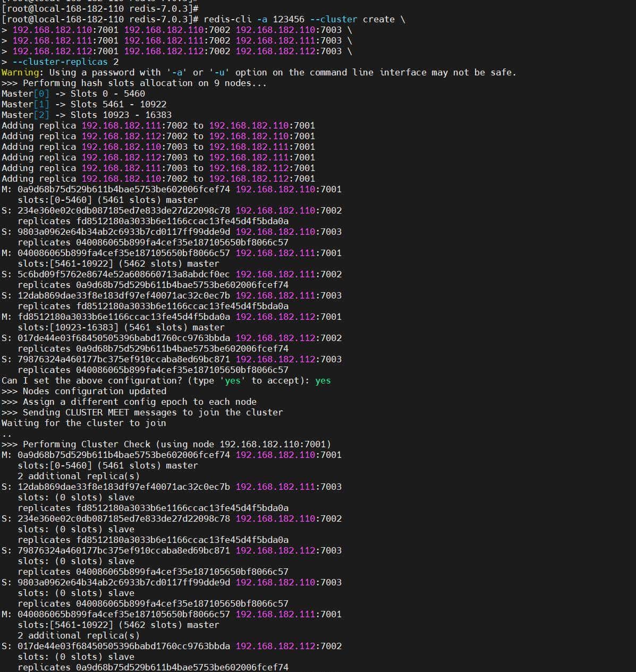636x672 pixels.
Task: Click the "Waiting for the cluster to join" text
Action: click(x=83, y=423)
